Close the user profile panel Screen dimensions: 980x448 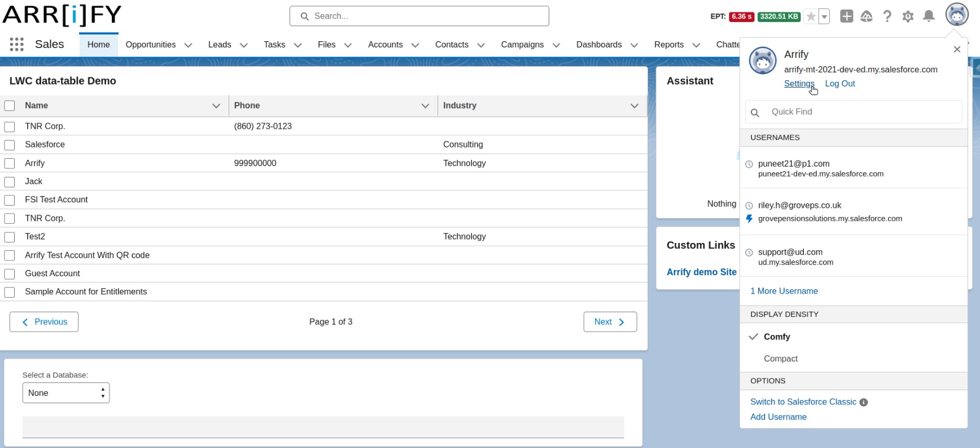coord(957,50)
